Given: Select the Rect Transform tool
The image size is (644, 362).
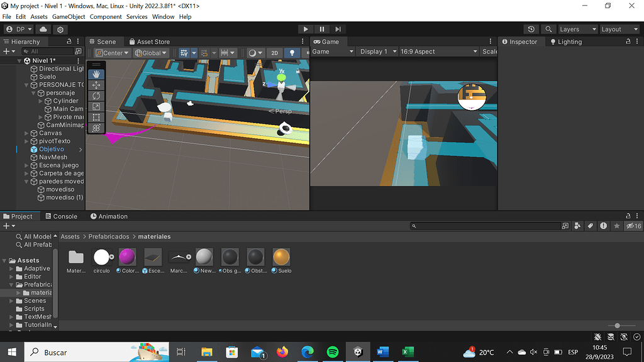Looking at the screenshot, I should [x=96, y=117].
